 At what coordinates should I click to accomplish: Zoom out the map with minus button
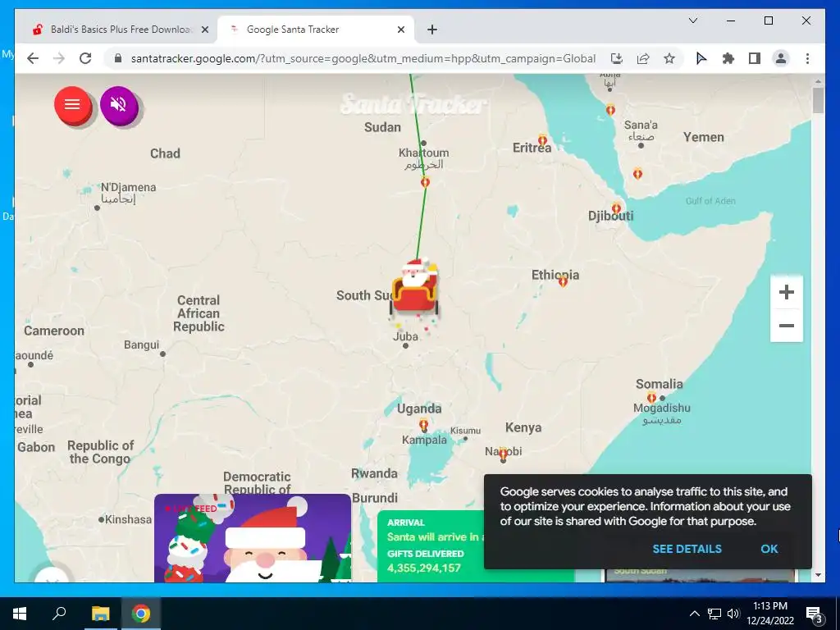pos(786,326)
